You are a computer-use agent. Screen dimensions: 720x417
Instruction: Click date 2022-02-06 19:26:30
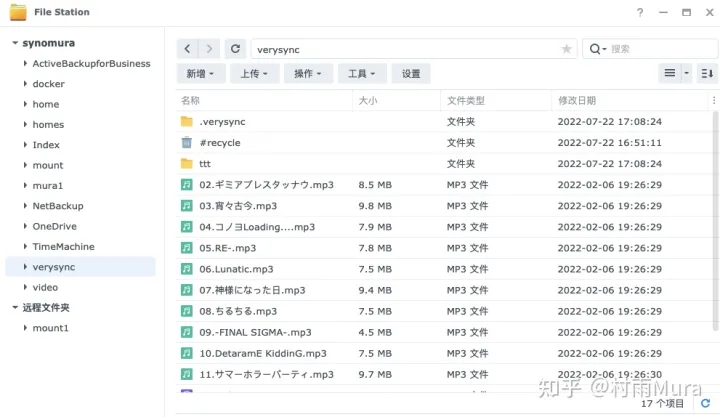[x=609, y=374]
